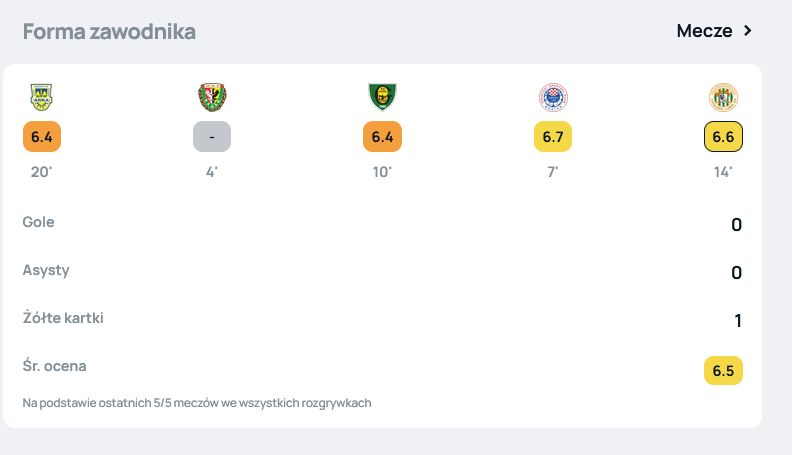Click the Forma zawodnika heading
Viewport: 792px width, 455px height.
click(109, 31)
